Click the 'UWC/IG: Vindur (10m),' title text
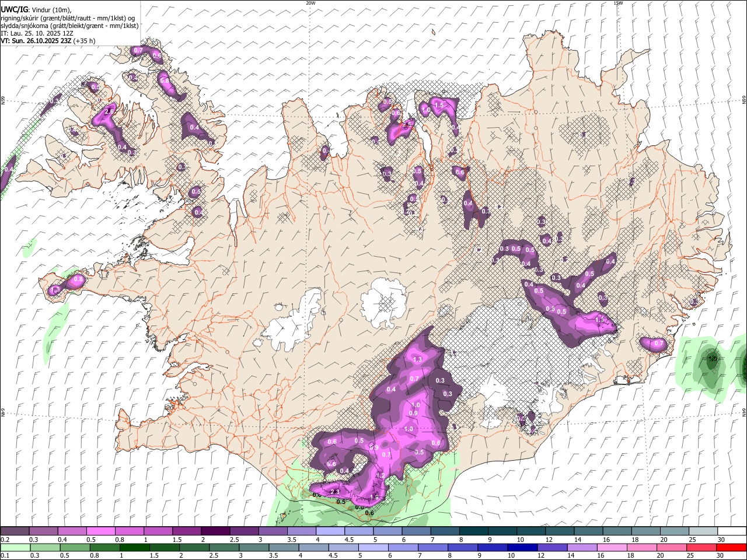This screenshot has width=747, height=560. tap(36, 10)
